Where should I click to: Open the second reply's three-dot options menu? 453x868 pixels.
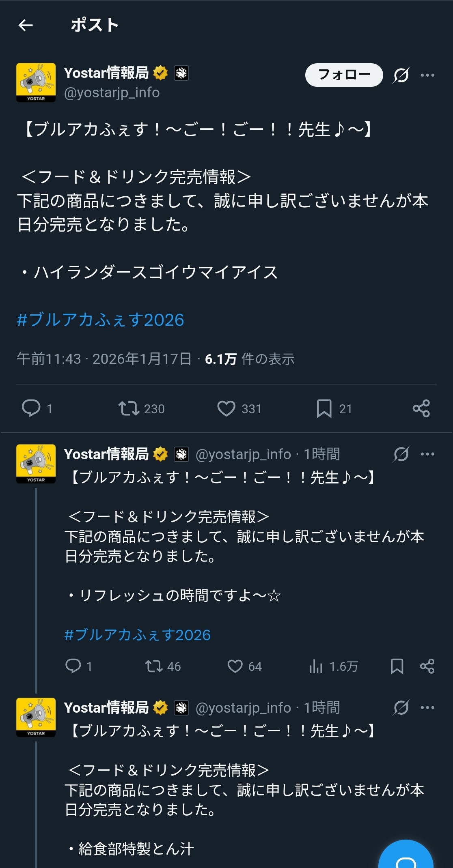pos(427,707)
